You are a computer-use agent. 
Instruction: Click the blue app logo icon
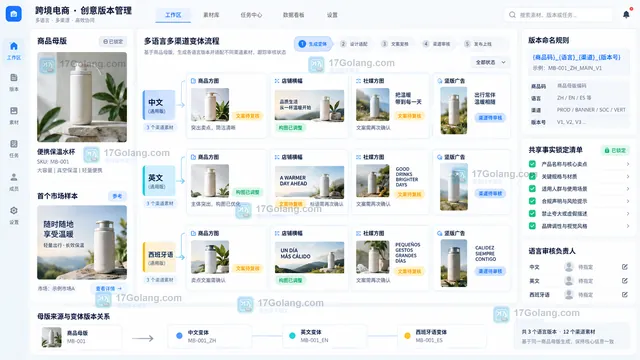pyautogui.click(x=13, y=13)
